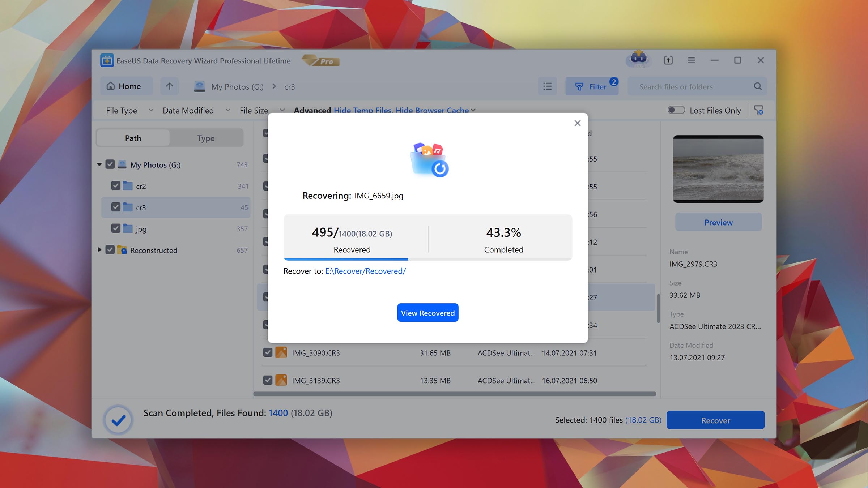This screenshot has height=488, width=868.
Task: Click the IMG_3090.CR3 file type icon
Action: [x=281, y=352]
